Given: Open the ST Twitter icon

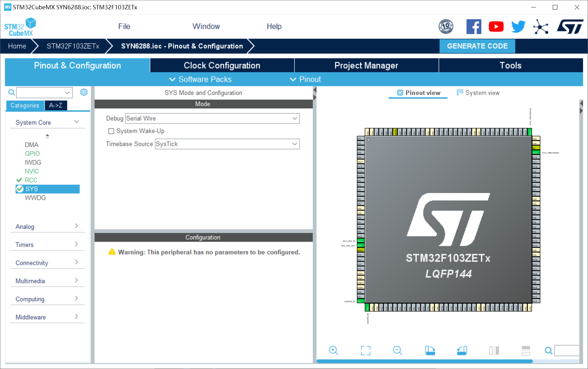Looking at the screenshot, I should point(518,27).
